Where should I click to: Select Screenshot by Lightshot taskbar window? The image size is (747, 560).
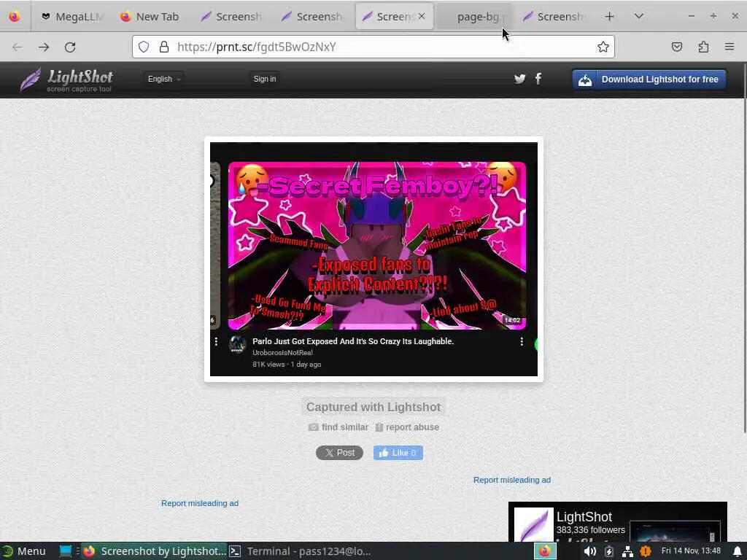coord(154,551)
